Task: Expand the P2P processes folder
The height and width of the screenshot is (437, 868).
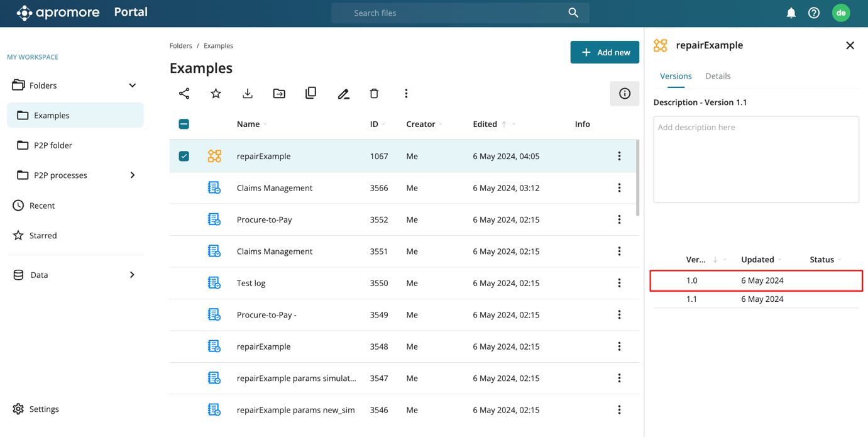Action: (132, 175)
